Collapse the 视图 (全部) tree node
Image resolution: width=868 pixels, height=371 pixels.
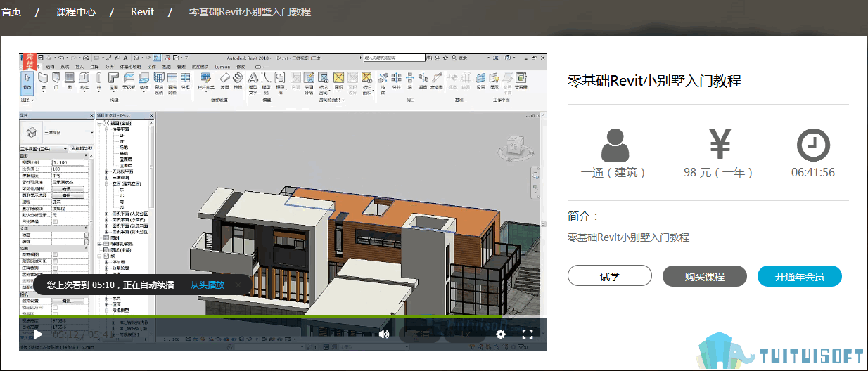(99, 123)
